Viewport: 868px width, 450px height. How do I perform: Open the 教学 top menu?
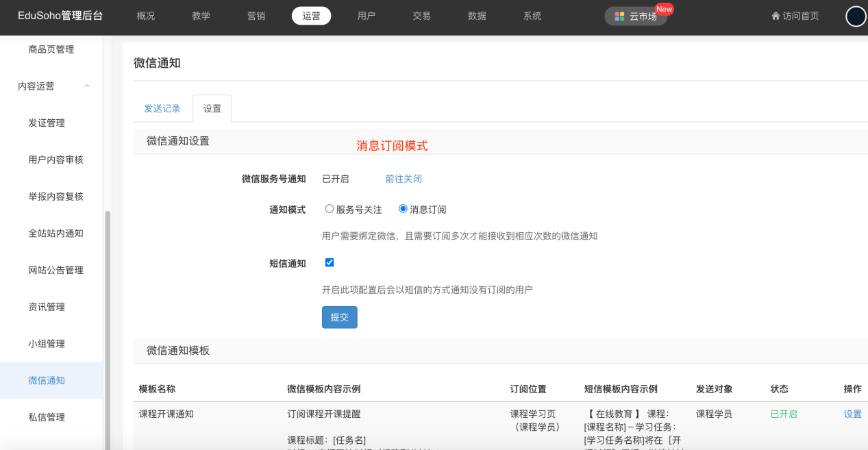[x=201, y=16]
